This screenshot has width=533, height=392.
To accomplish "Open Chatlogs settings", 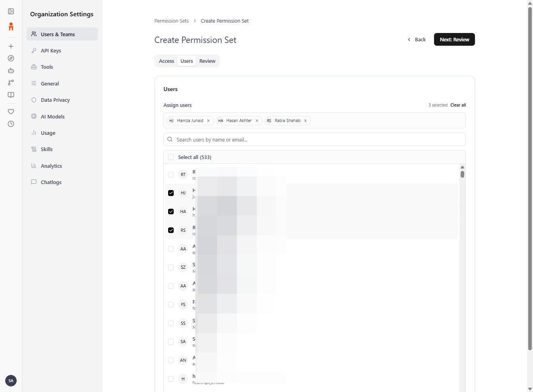I will tap(62, 182).
